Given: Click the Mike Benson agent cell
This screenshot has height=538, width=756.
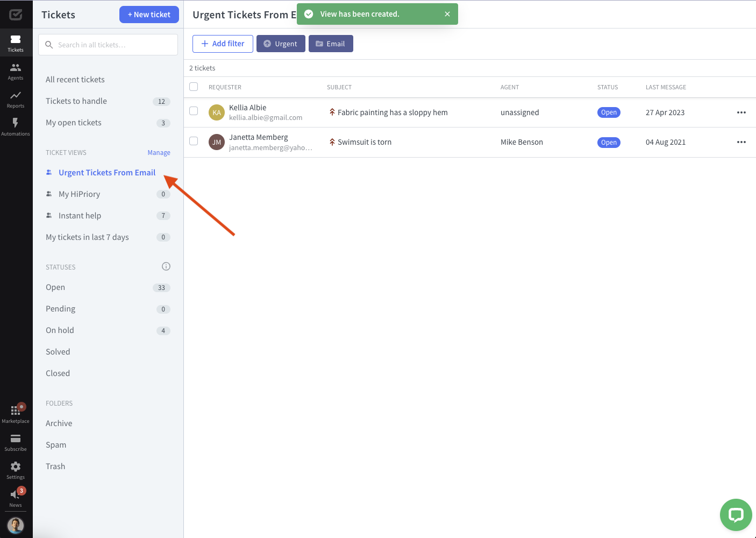Looking at the screenshot, I should [x=522, y=142].
